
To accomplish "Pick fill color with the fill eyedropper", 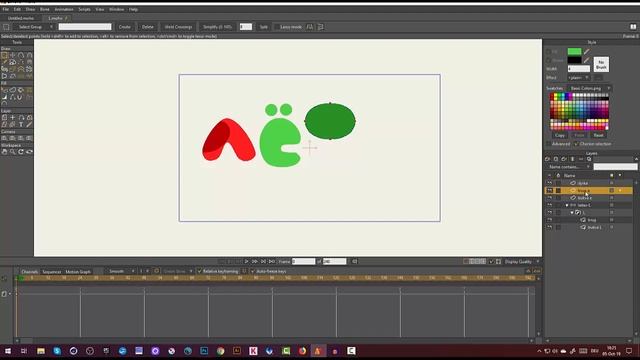I will click(x=587, y=52).
